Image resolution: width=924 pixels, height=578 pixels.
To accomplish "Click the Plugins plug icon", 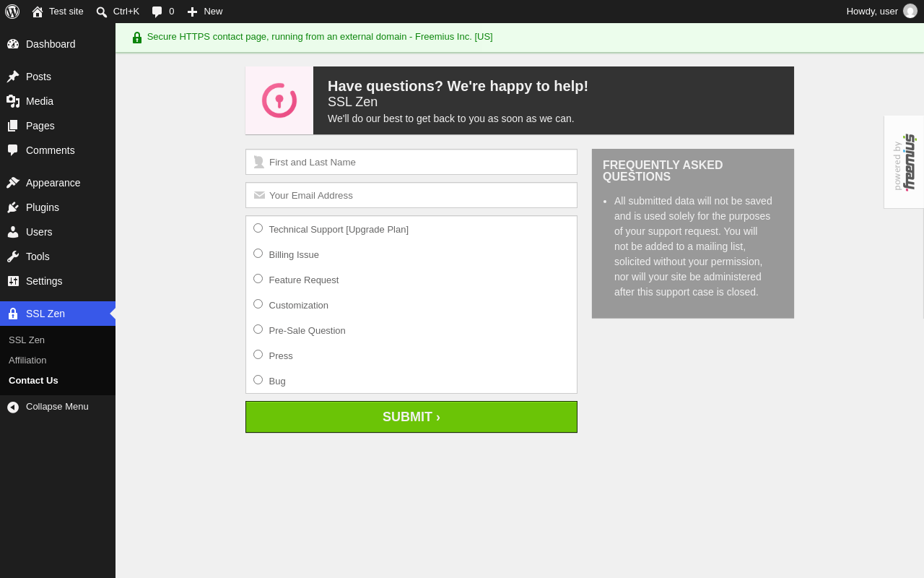I will click(13, 207).
